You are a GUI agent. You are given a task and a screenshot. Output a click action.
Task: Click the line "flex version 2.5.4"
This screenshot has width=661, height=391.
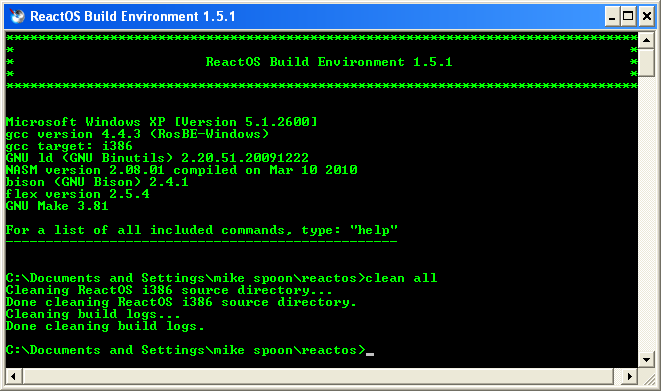(x=78, y=194)
